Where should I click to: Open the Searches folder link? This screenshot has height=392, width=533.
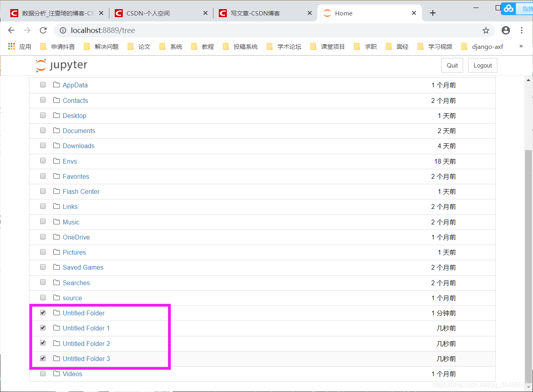76,283
